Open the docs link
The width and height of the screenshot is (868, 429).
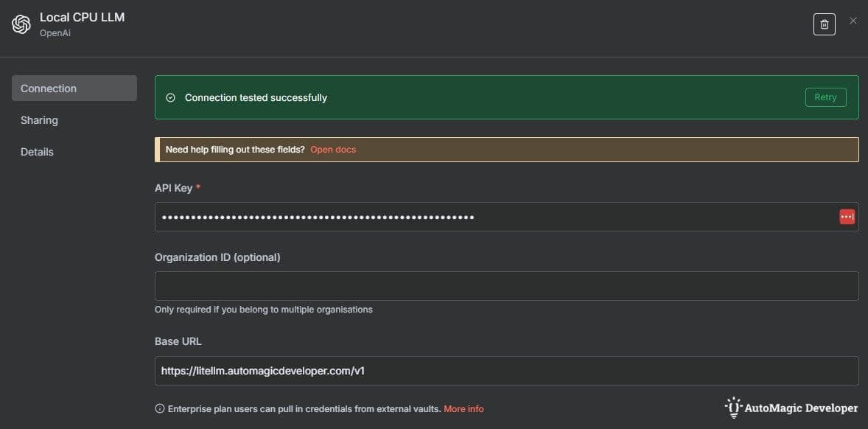click(x=333, y=150)
